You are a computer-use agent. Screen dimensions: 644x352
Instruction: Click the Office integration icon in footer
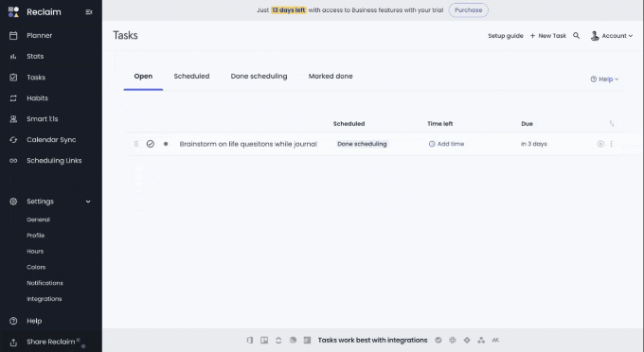coord(250,340)
